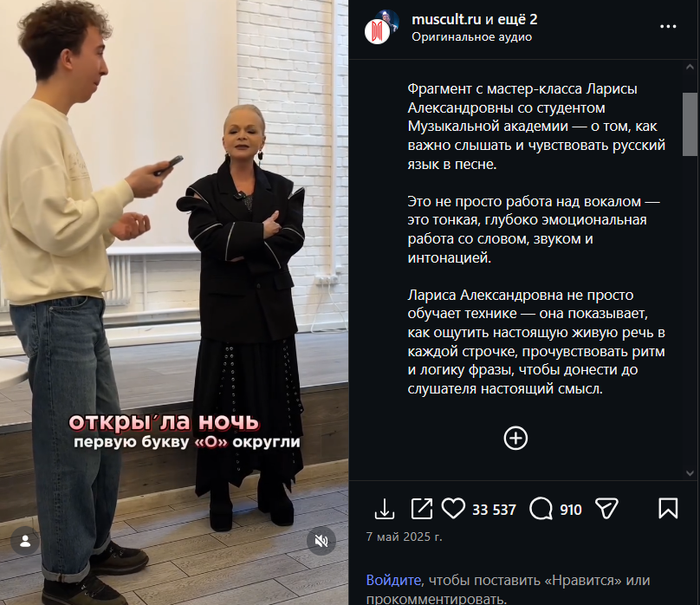
Task: Open post in new tab icon
Action: 421,509
